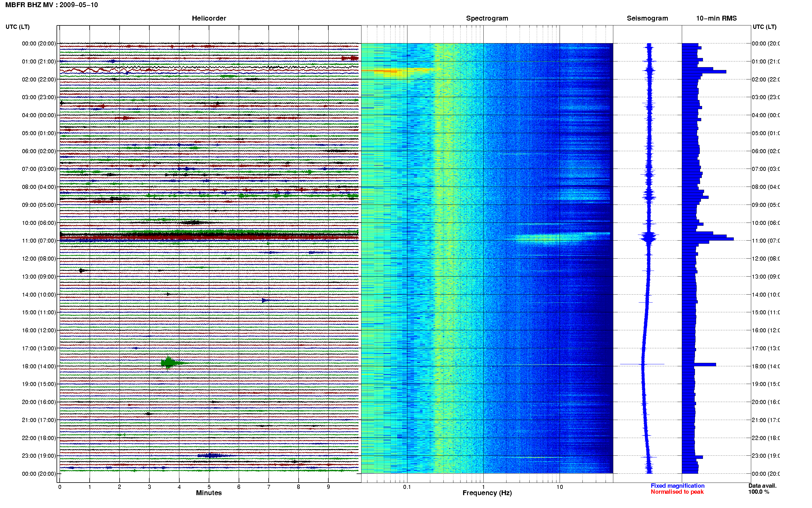812x508 pixels.
Task: Select the Helicorder panel heading
Action: click(209, 18)
